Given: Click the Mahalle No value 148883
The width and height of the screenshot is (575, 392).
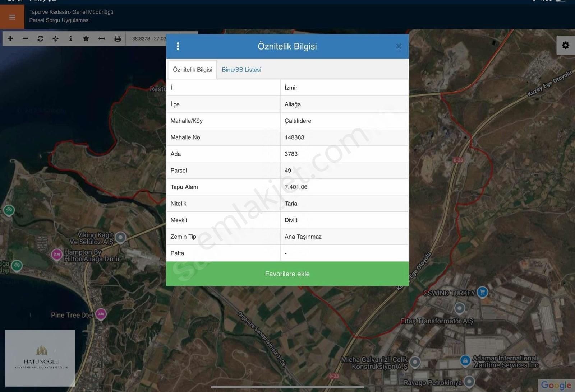Looking at the screenshot, I should (294, 137).
